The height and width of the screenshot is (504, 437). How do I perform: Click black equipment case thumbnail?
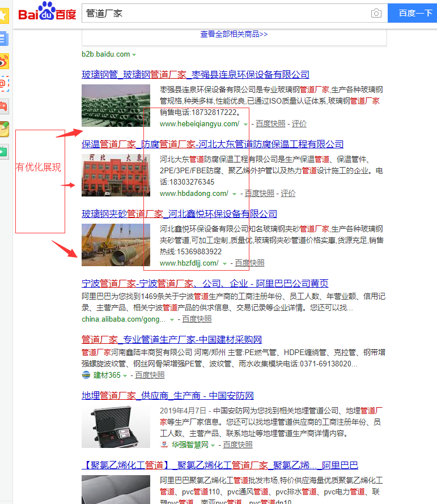[116, 427]
